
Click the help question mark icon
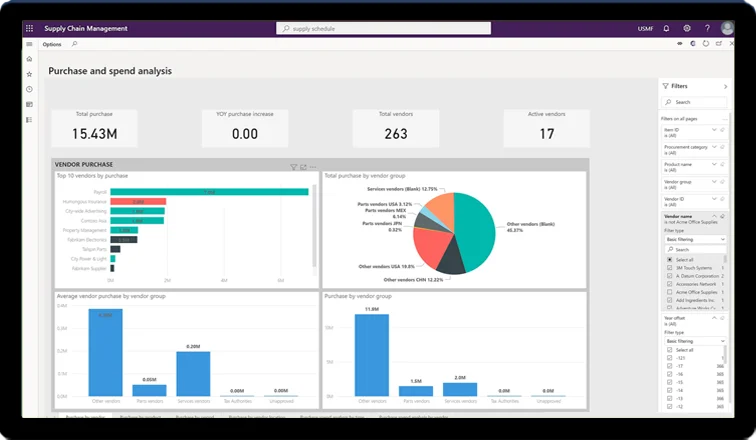pos(706,28)
